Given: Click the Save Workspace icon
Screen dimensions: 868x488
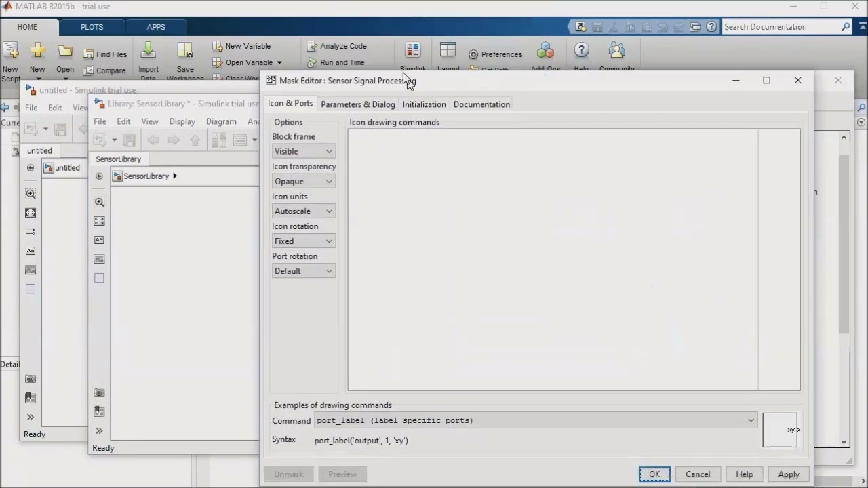Looking at the screenshot, I should [x=184, y=51].
